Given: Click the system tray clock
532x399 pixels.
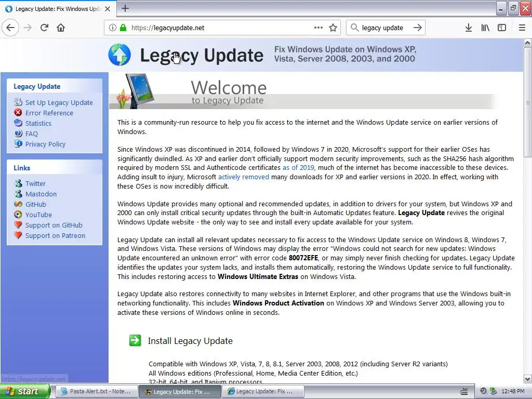Looking at the screenshot, I should [513, 391].
